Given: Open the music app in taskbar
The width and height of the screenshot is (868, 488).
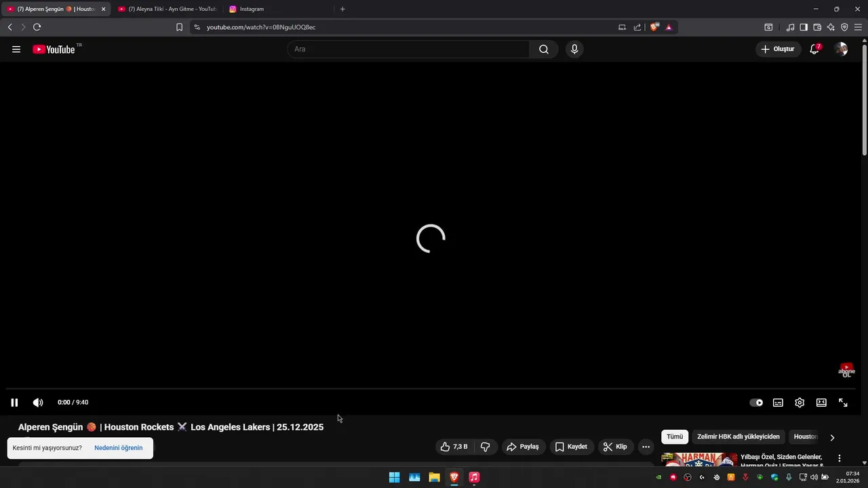Looking at the screenshot, I should (x=474, y=477).
